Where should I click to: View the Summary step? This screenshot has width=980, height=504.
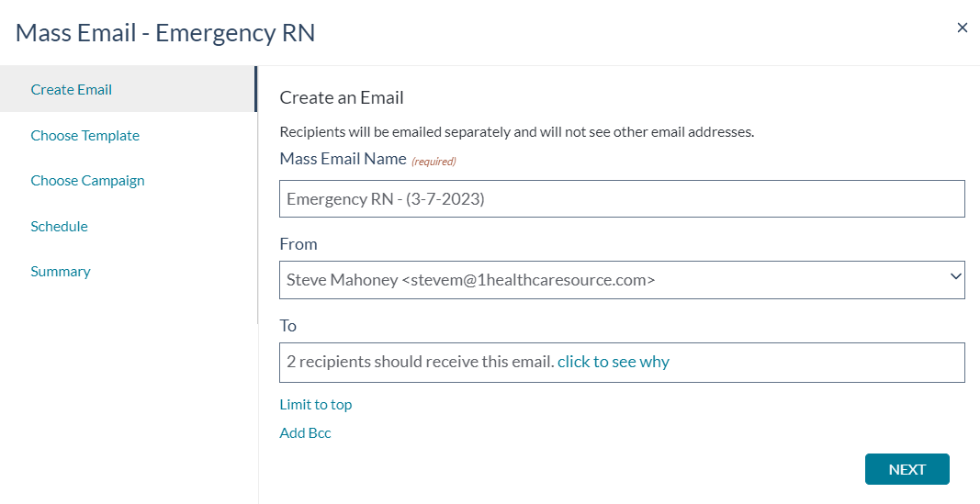pos(61,271)
